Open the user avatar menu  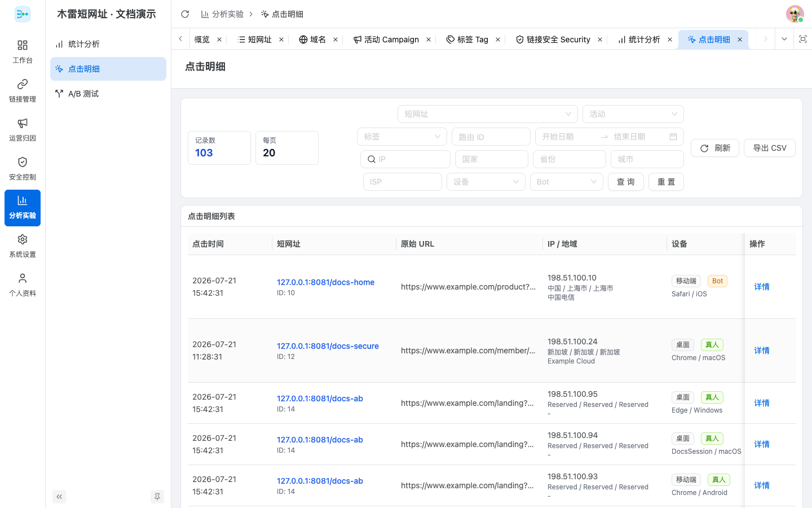pos(795,14)
